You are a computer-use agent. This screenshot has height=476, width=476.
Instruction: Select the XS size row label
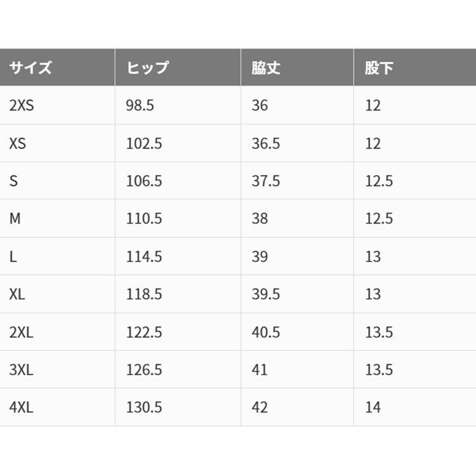(18, 143)
